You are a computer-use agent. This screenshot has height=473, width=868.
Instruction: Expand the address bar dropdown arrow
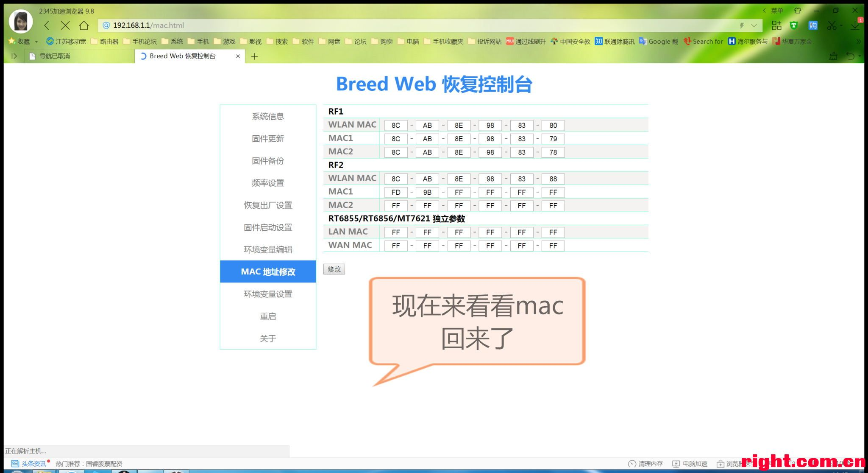pos(754,25)
